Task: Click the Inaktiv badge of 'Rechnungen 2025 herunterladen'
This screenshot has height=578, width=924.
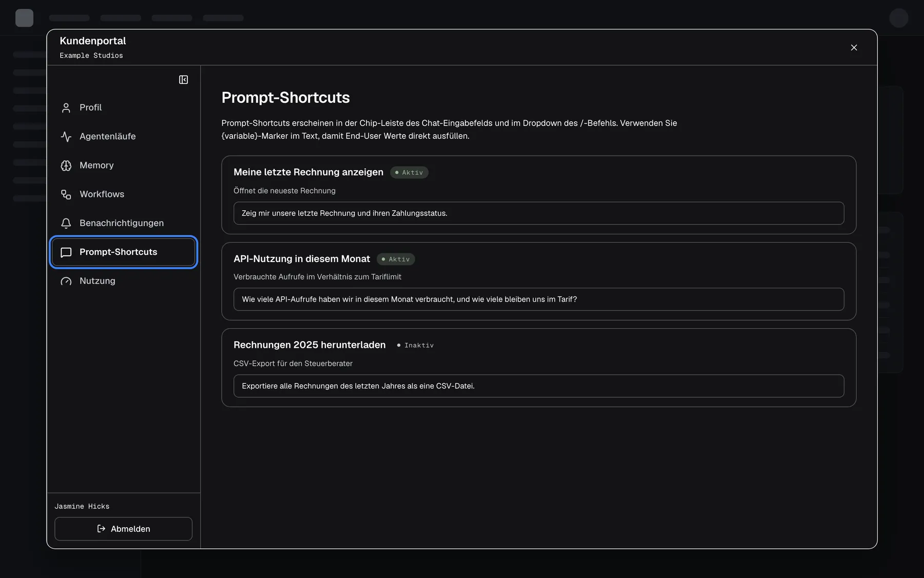Action: click(415, 345)
